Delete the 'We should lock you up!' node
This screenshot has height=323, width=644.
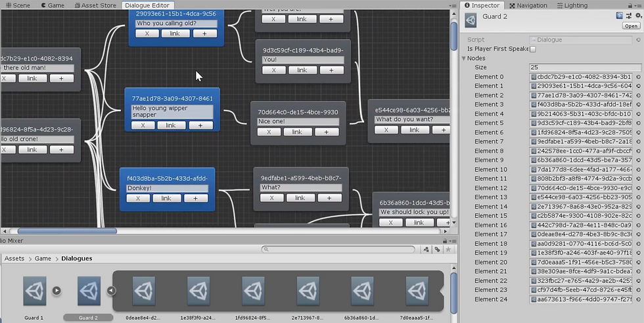tap(390, 223)
